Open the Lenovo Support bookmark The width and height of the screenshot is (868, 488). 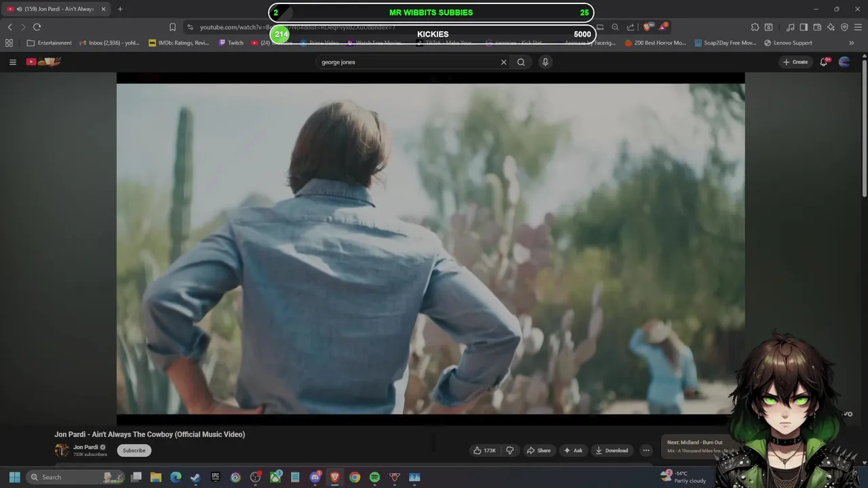788,43
